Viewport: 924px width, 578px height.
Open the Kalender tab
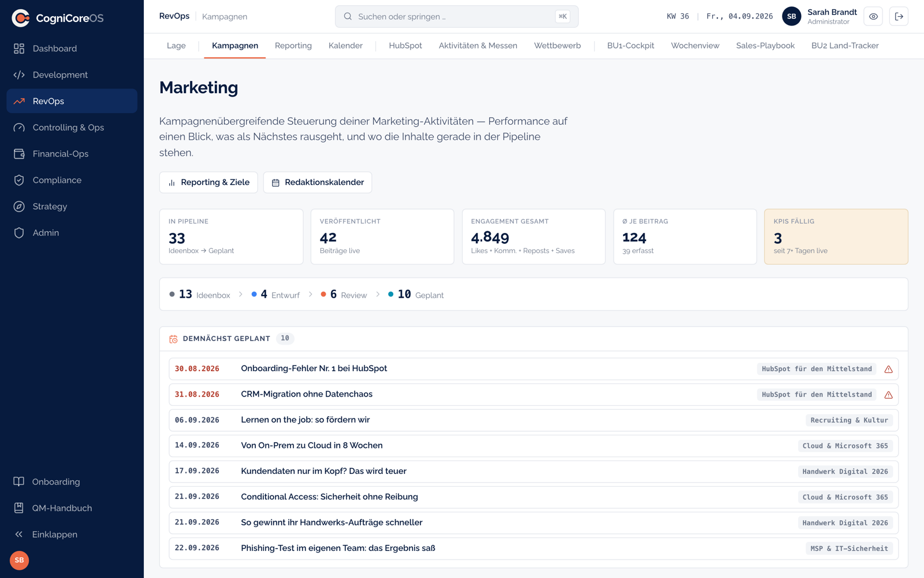pos(345,46)
